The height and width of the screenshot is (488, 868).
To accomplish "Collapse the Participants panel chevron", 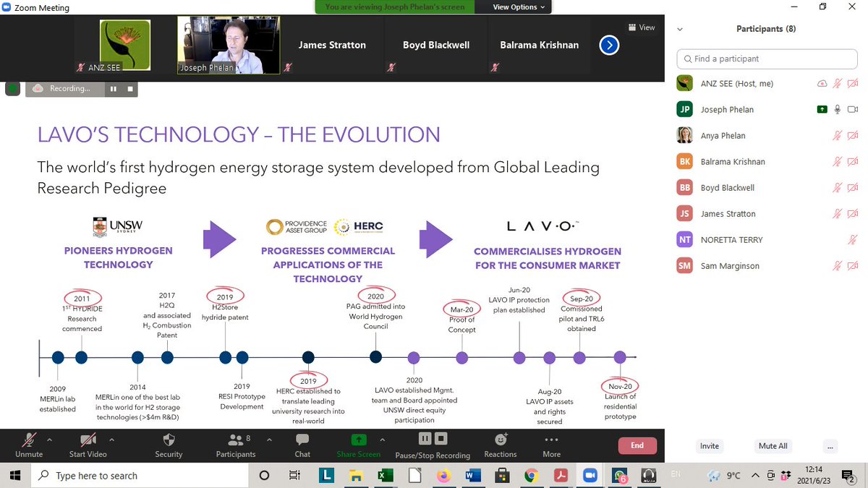I will pos(680,30).
